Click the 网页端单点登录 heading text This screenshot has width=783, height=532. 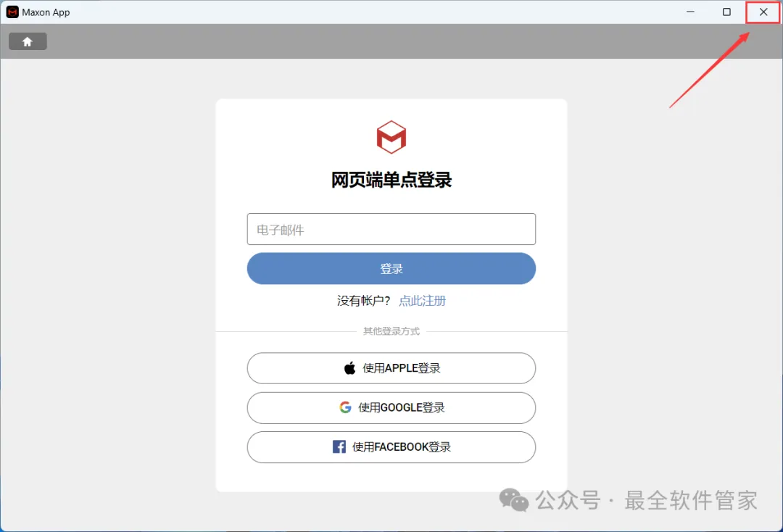[x=391, y=180]
